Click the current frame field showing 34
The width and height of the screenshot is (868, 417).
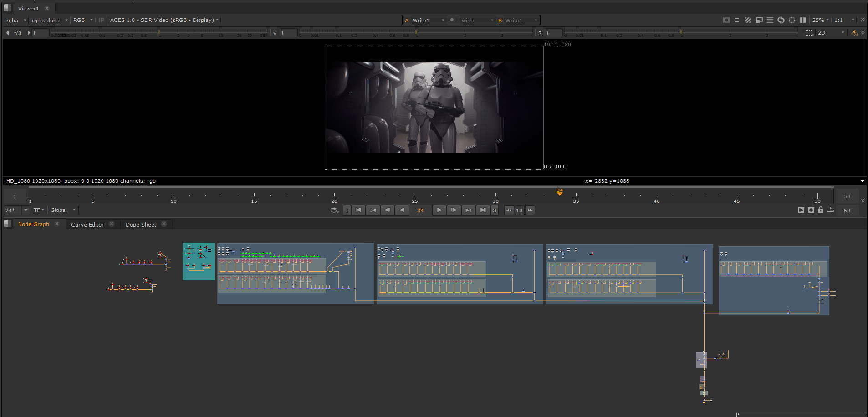coord(420,210)
